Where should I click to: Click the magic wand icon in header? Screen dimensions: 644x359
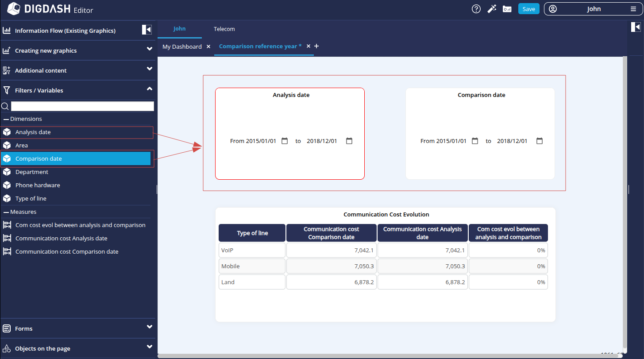coord(492,9)
